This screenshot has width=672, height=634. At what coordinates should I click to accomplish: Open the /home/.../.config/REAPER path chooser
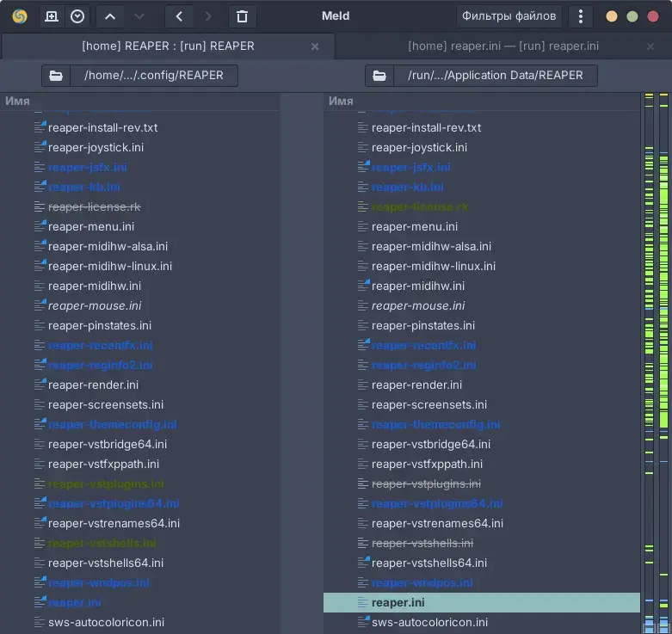pos(153,75)
